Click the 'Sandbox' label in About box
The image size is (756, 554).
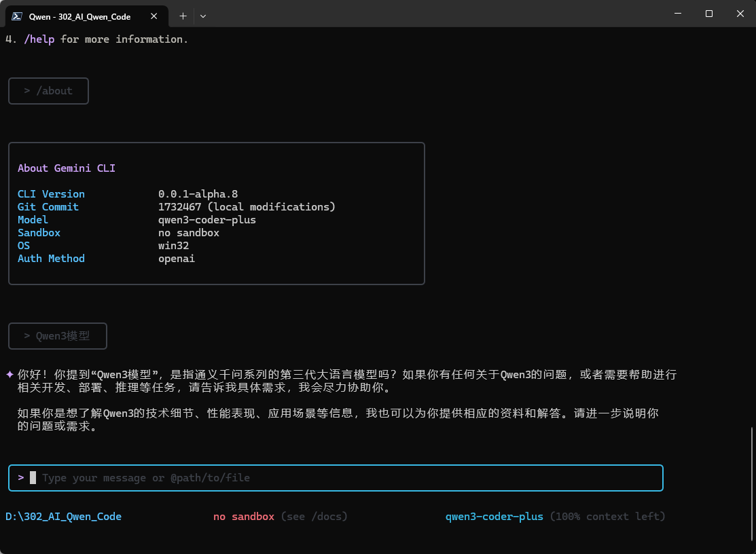pyautogui.click(x=39, y=233)
